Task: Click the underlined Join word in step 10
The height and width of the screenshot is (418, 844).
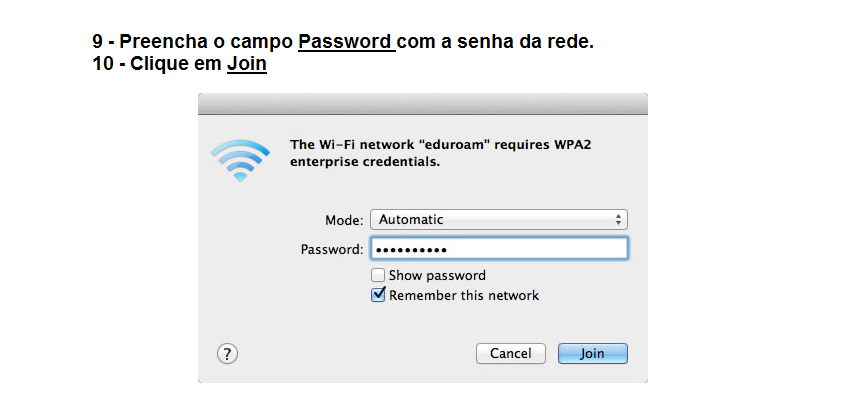Action: [x=247, y=63]
